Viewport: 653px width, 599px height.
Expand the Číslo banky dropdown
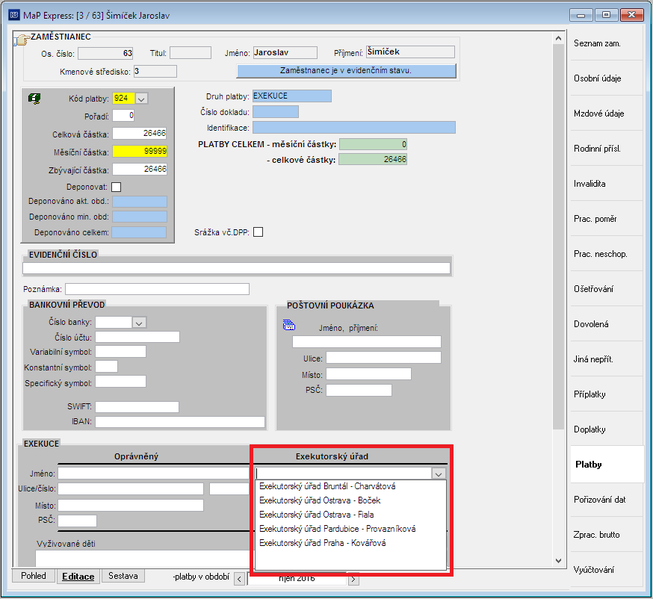point(139,323)
